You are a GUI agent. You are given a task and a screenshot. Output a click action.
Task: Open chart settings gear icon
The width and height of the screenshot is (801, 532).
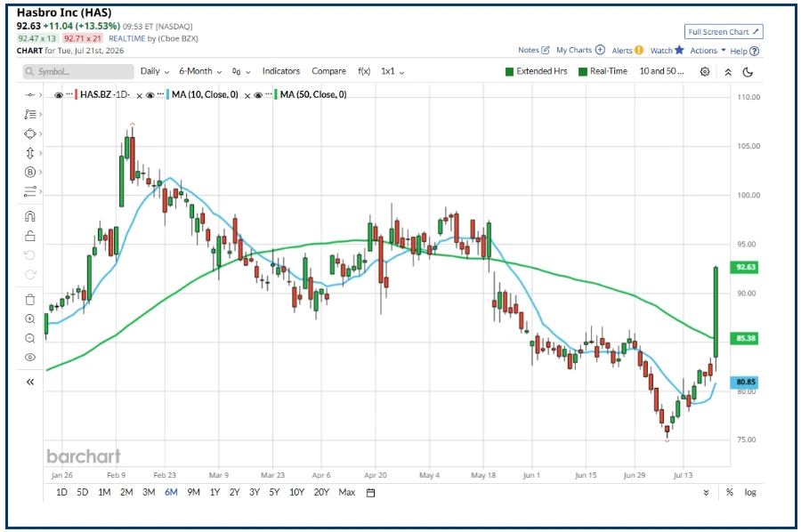(705, 72)
